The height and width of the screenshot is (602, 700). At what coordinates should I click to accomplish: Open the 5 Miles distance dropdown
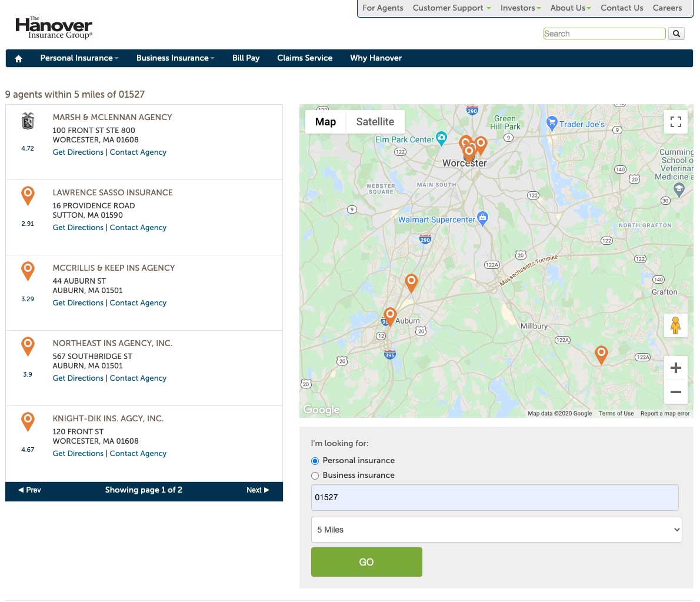tap(496, 530)
